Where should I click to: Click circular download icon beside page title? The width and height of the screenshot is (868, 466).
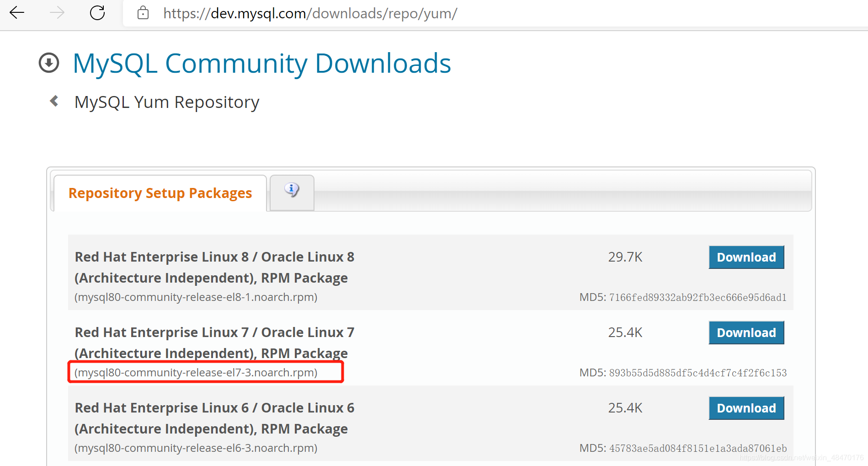[48, 64]
